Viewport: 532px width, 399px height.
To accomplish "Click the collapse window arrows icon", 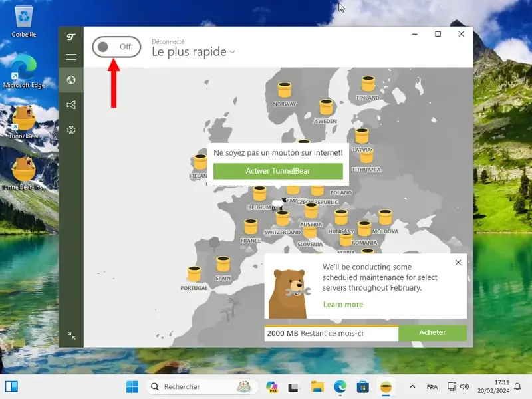I will pos(72,336).
